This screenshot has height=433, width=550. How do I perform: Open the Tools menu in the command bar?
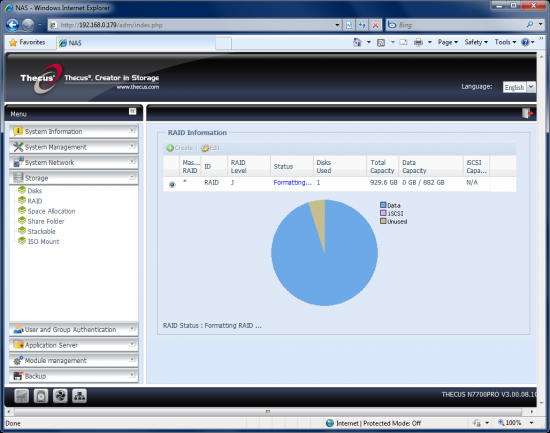505,42
